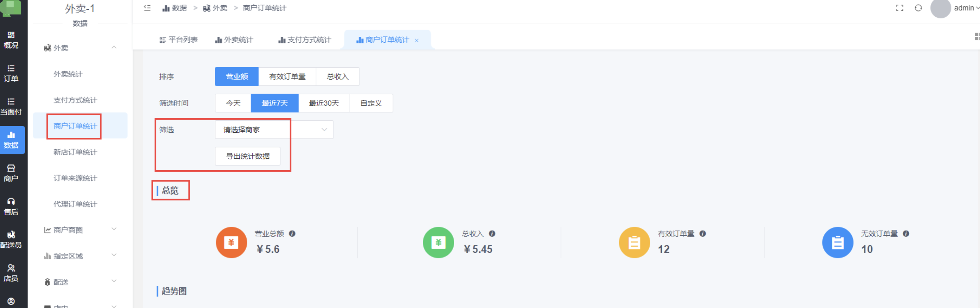Sort by 有效订单量
This screenshot has width=980, height=308.
pyautogui.click(x=287, y=77)
